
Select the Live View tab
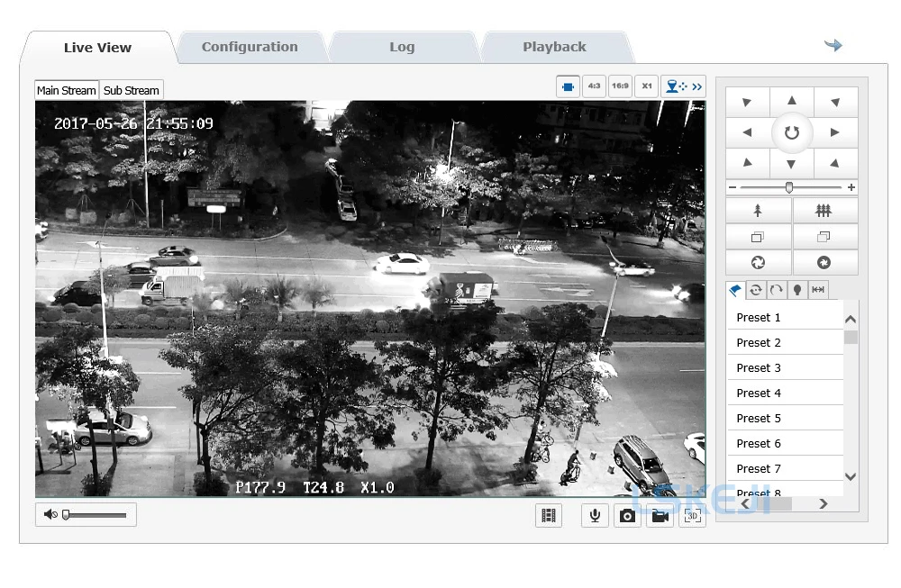coord(97,48)
